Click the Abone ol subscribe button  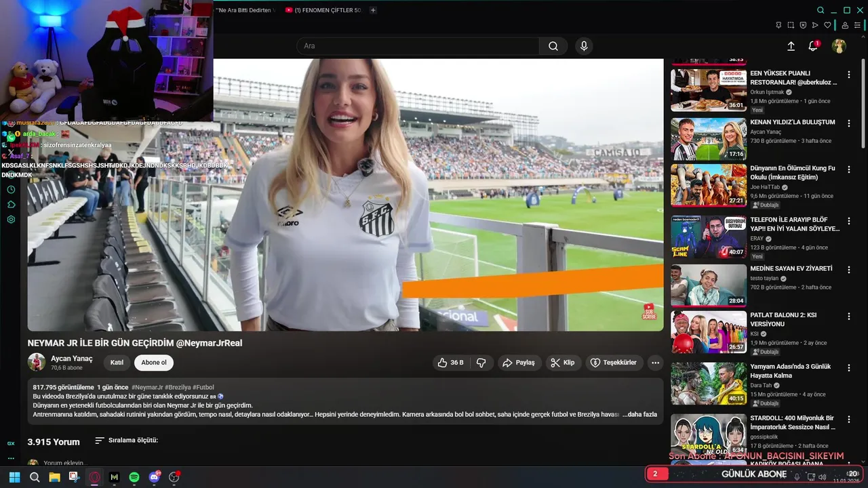[154, 363]
